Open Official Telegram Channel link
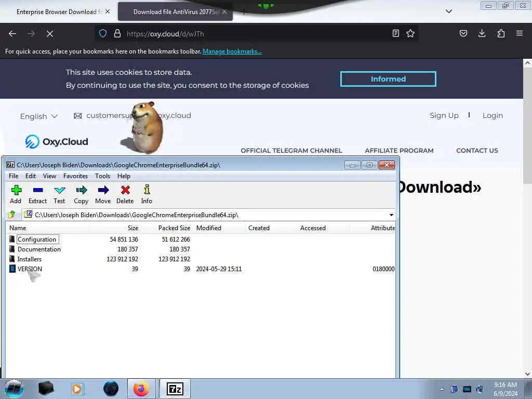This screenshot has height=399, width=532. (x=291, y=150)
